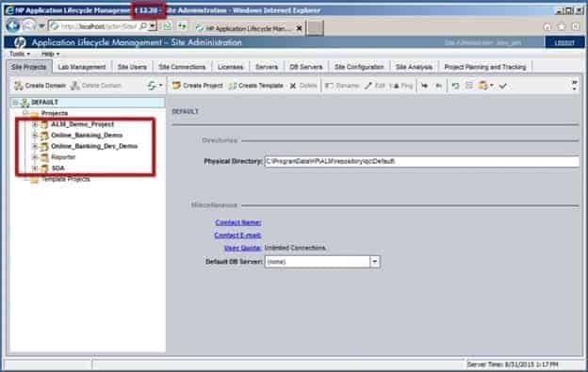Click the Ping project toolbar icon
Screen dimensions: 588x372
[x=395, y=86]
